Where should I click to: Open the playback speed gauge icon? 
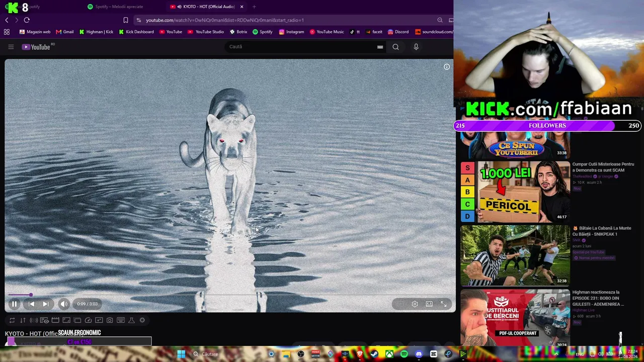(88, 320)
